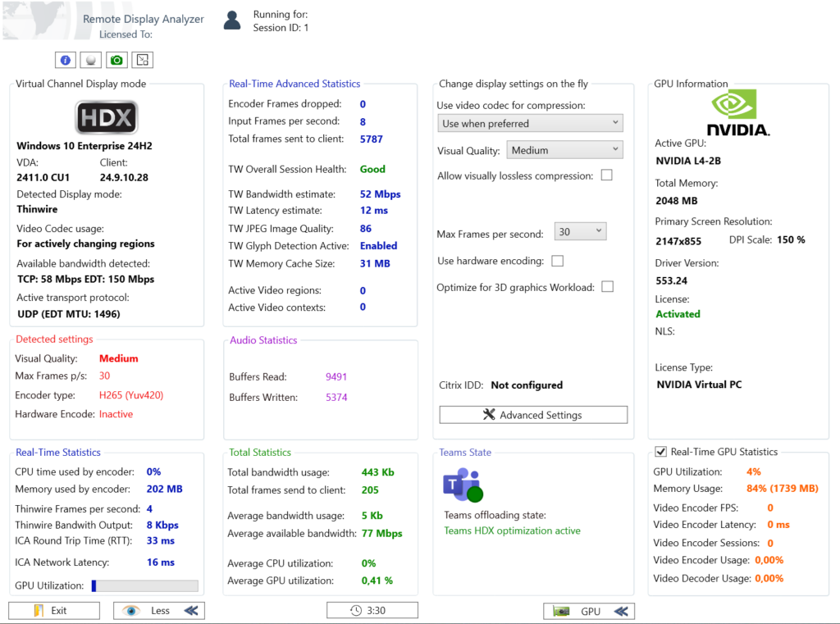Click the blue info icon button
Image resolution: width=840 pixels, height=624 pixels.
pyautogui.click(x=66, y=60)
